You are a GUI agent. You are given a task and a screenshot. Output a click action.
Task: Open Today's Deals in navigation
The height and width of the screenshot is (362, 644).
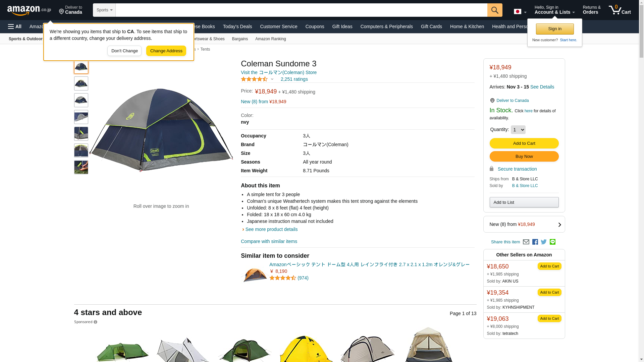[x=237, y=26]
